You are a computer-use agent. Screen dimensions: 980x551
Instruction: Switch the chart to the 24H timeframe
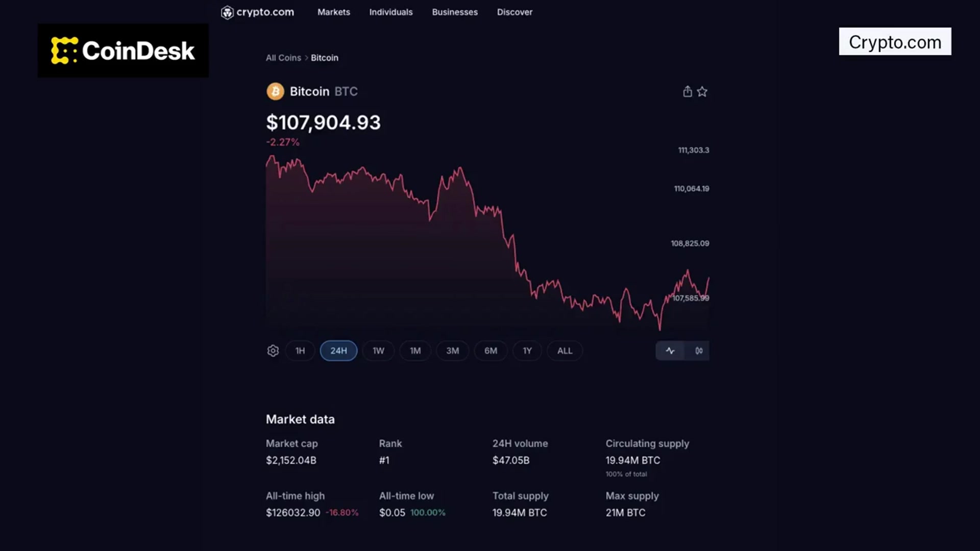pyautogui.click(x=338, y=350)
